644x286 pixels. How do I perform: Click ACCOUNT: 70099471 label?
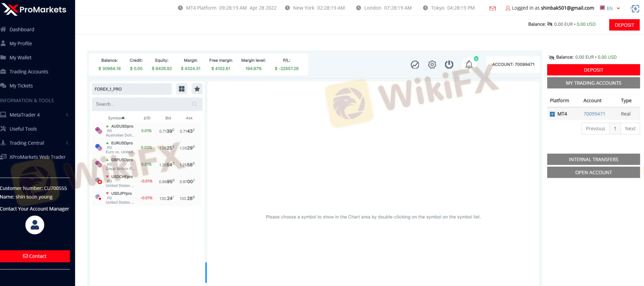(513, 64)
